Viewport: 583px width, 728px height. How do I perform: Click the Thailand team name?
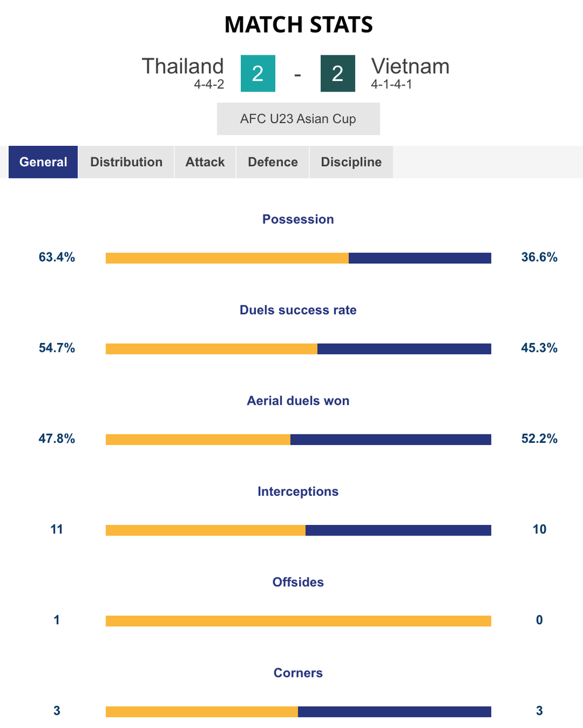(x=182, y=66)
